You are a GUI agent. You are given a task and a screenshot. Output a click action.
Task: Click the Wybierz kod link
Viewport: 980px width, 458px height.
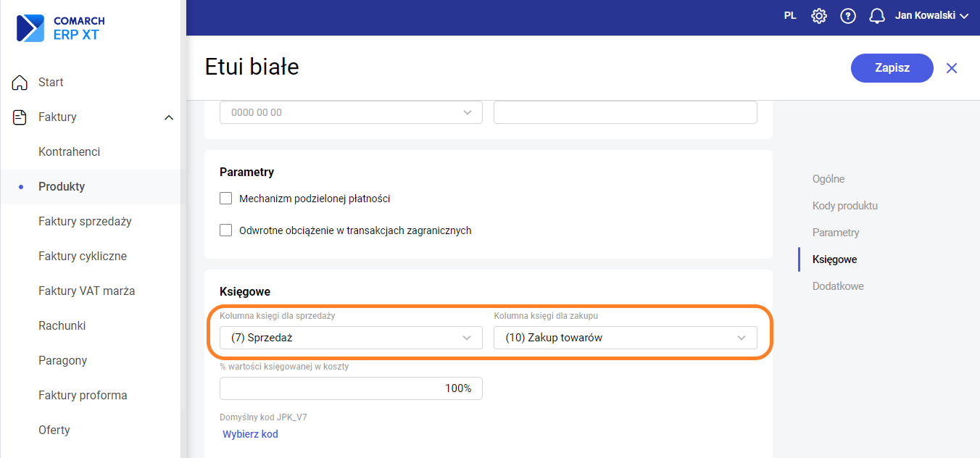coord(250,434)
